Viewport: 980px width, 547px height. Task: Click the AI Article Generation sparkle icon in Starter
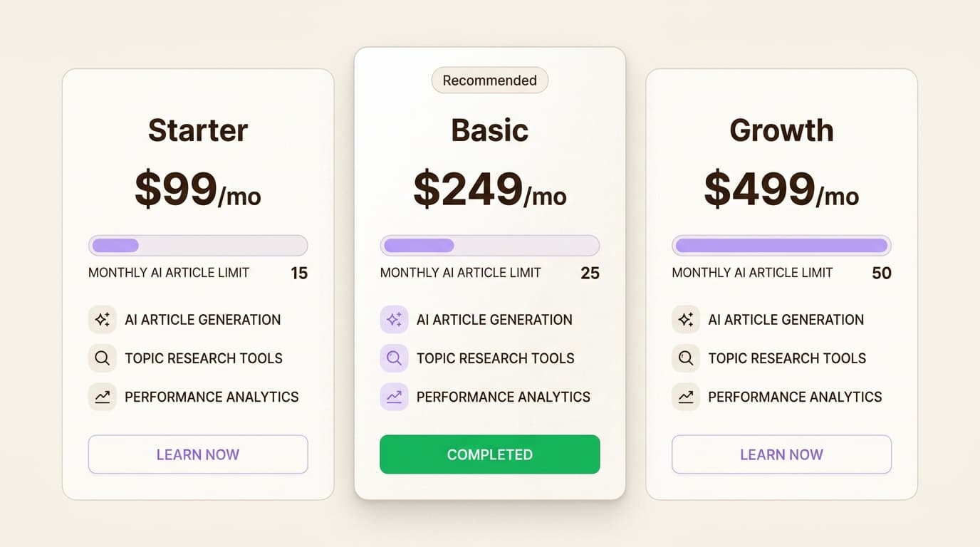coord(102,320)
